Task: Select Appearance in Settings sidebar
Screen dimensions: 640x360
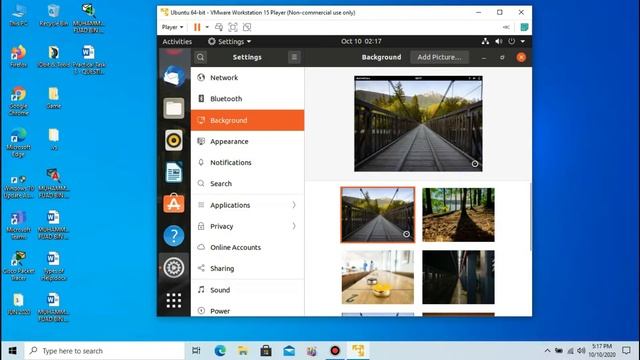Action: pyautogui.click(x=247, y=141)
